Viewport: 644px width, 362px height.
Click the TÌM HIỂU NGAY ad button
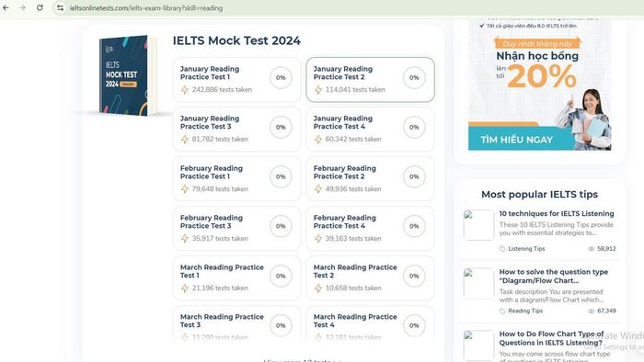point(517,140)
